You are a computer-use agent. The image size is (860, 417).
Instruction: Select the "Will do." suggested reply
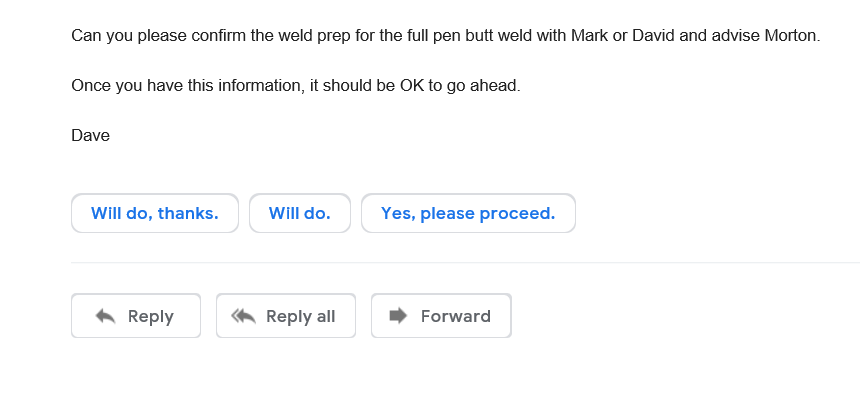(x=300, y=213)
